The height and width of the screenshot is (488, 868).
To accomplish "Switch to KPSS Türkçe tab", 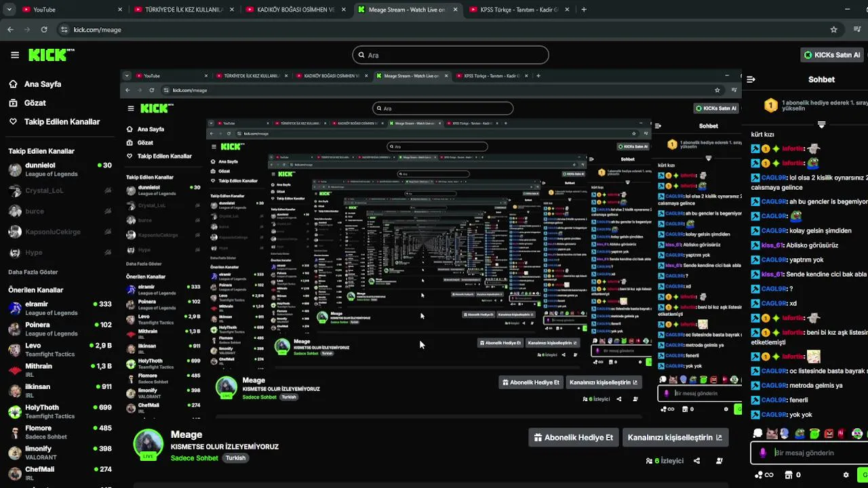I will [519, 9].
